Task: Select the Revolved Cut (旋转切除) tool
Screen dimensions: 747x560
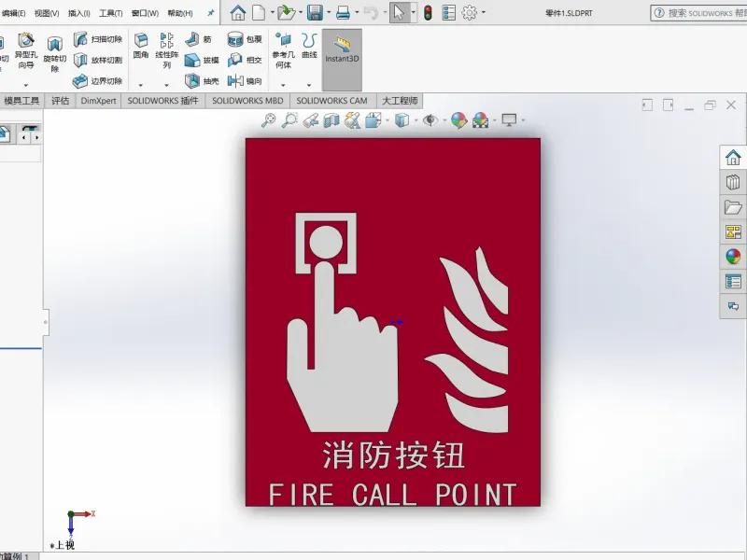Action: 55,55
